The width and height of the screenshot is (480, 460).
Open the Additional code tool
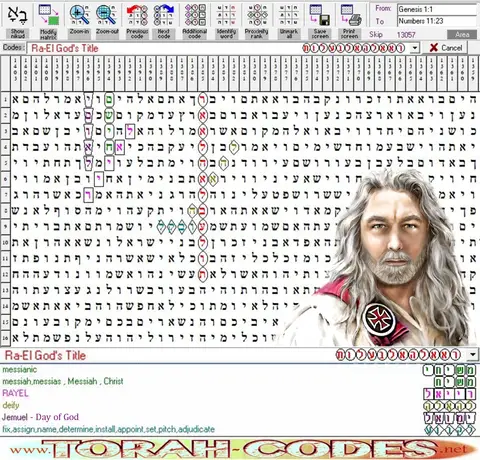195,15
